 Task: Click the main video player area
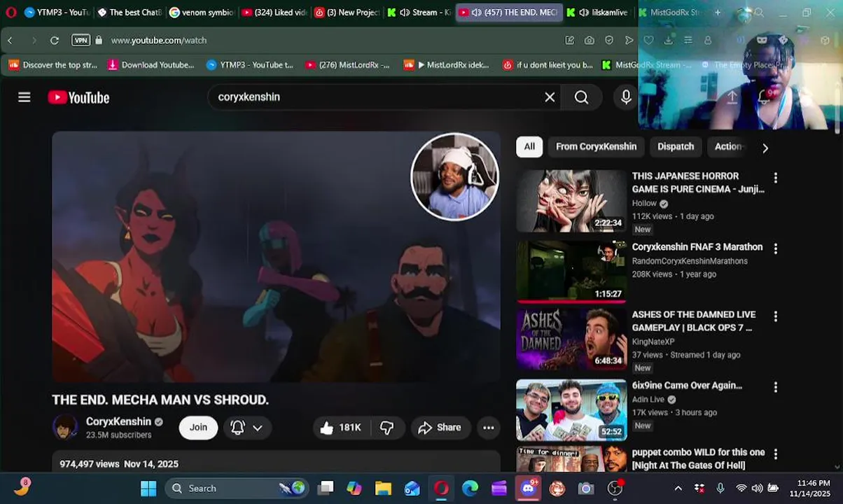276,257
